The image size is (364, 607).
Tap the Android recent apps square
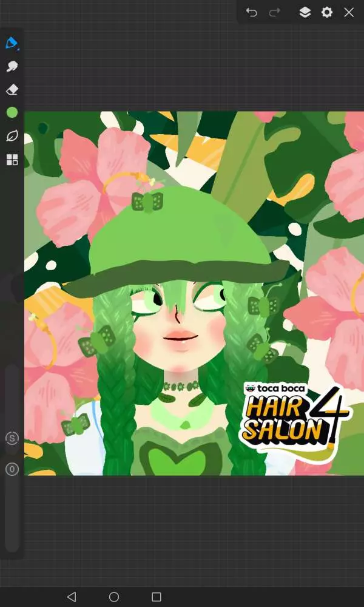click(x=157, y=597)
